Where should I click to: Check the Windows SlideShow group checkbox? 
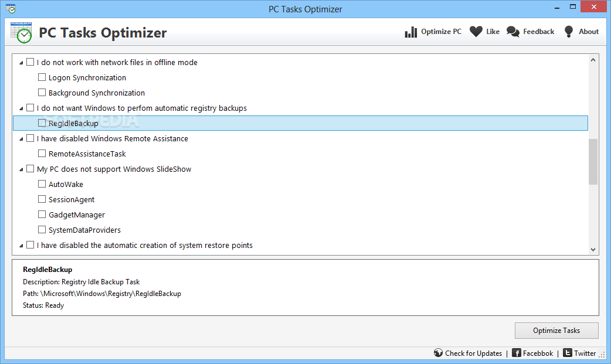pyautogui.click(x=30, y=168)
